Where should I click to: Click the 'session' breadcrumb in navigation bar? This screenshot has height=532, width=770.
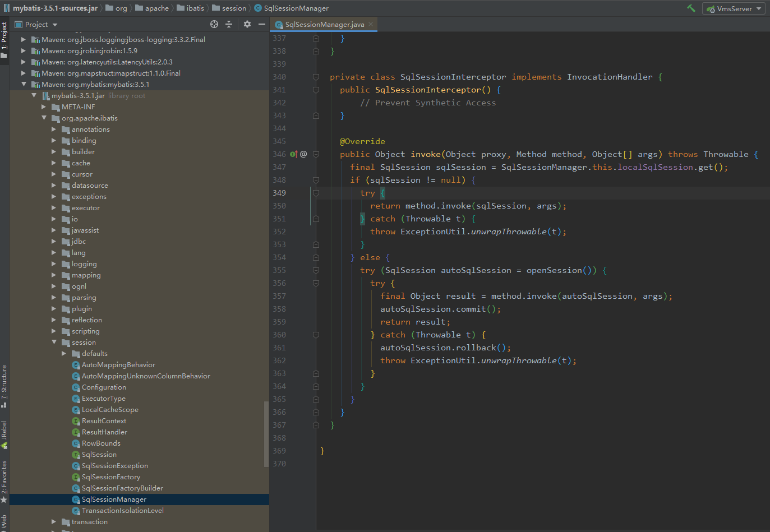(x=229, y=8)
